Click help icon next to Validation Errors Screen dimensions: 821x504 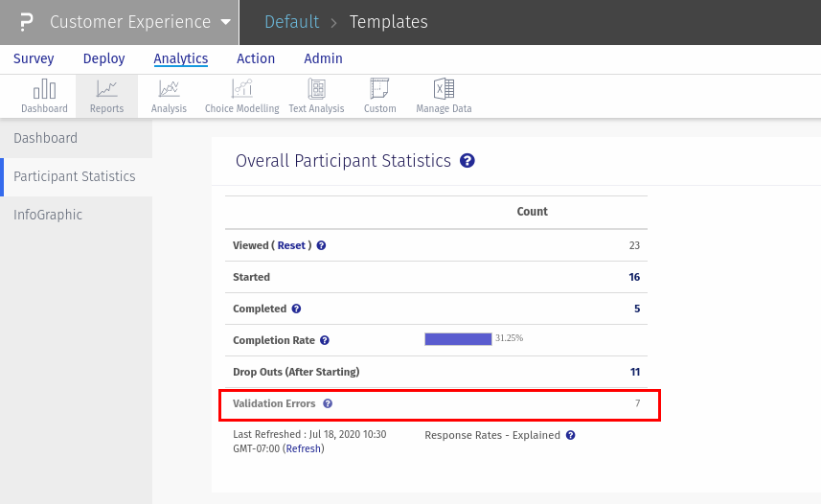(x=328, y=404)
